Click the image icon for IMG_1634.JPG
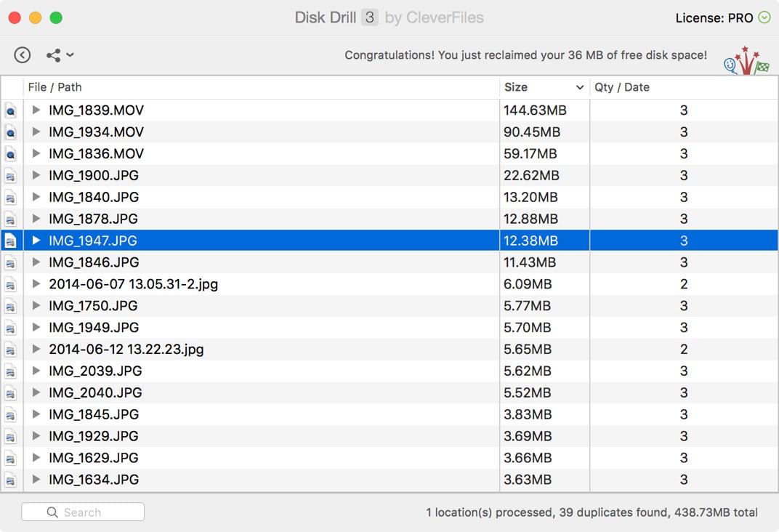Viewport: 779px width, 532px height. tap(10, 480)
